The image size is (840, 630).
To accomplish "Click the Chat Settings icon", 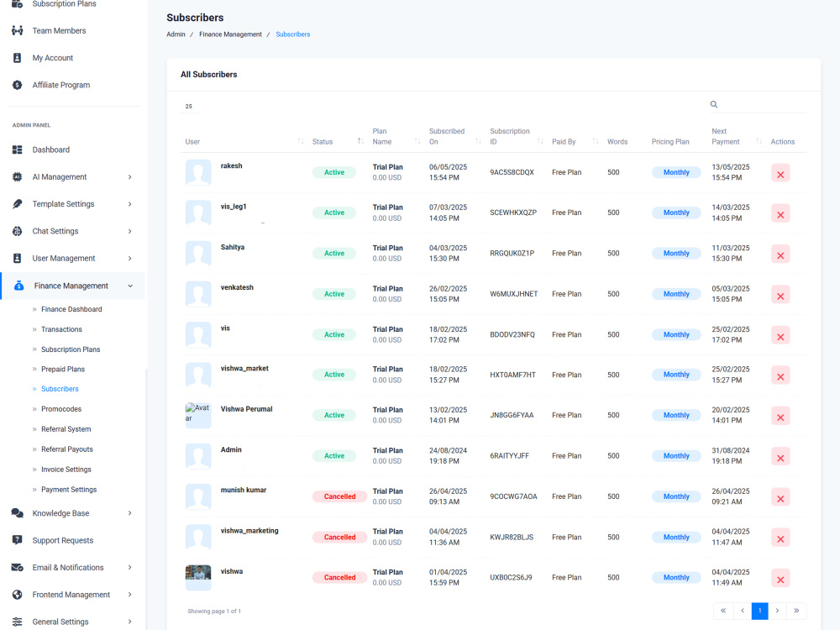I will coord(17,231).
